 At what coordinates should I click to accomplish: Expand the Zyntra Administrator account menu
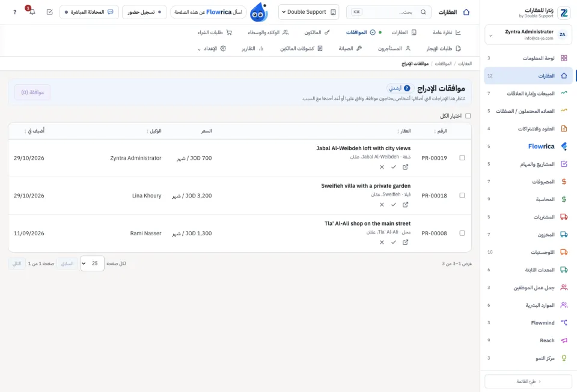528,35
